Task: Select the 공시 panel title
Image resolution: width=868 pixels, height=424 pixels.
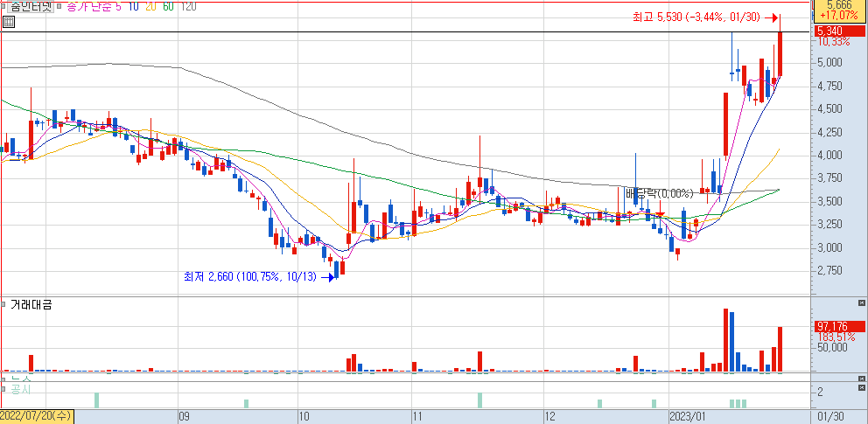Action: coord(21,389)
